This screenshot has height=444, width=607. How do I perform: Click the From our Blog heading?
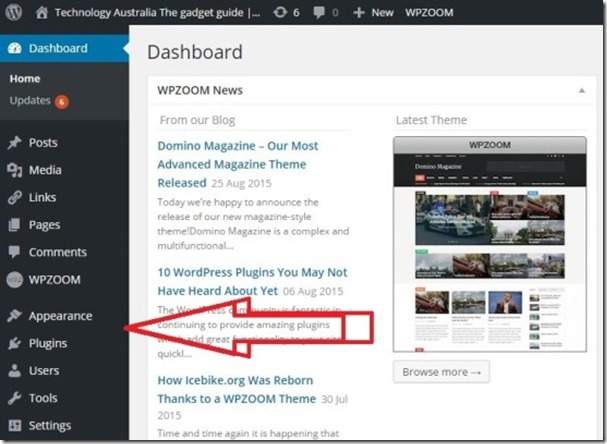pos(197,120)
